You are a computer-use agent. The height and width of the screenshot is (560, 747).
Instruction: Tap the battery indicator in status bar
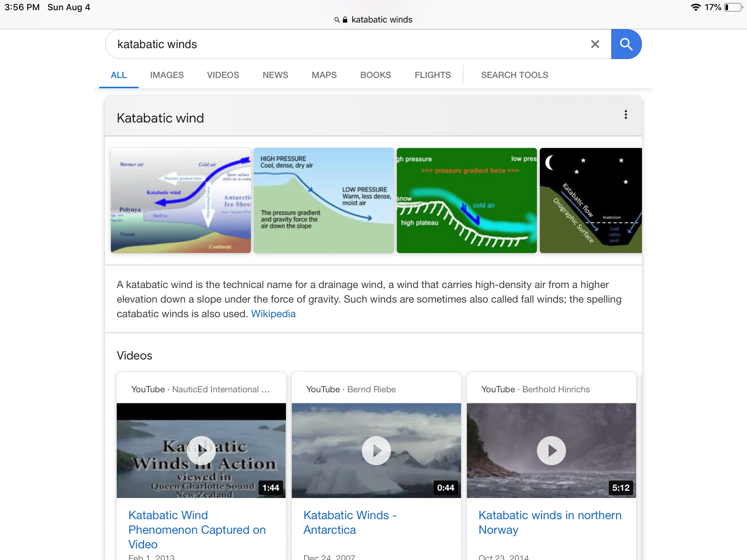coord(733,7)
